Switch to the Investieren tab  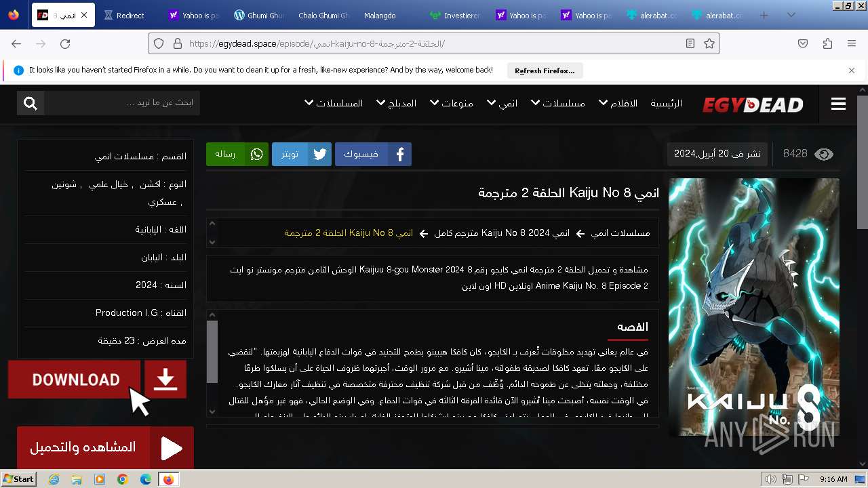point(454,15)
